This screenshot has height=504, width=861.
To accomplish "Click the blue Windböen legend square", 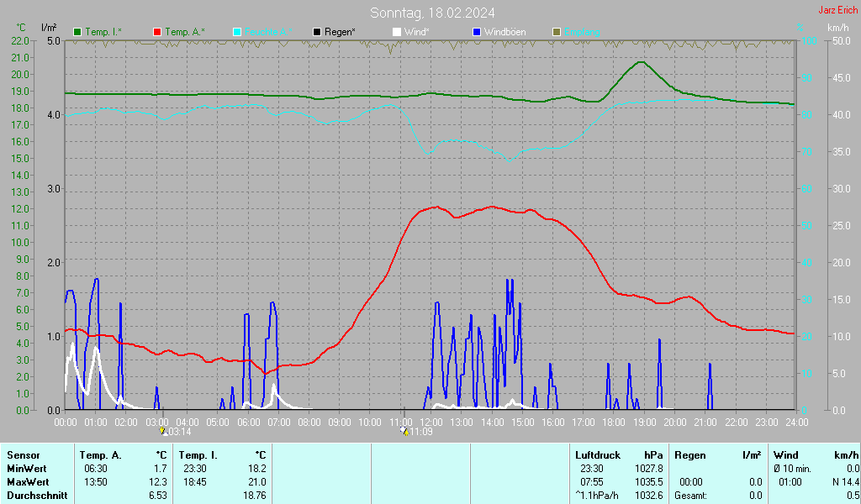I will 477,32.
